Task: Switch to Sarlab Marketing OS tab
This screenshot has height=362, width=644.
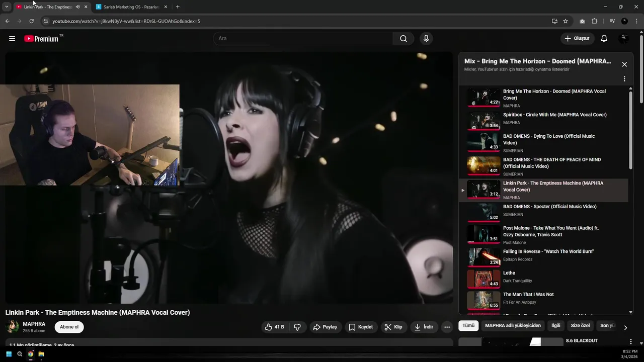Action: click(x=132, y=7)
